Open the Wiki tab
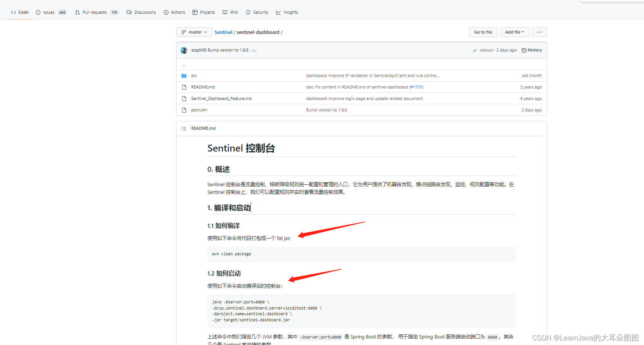 [x=230, y=12]
